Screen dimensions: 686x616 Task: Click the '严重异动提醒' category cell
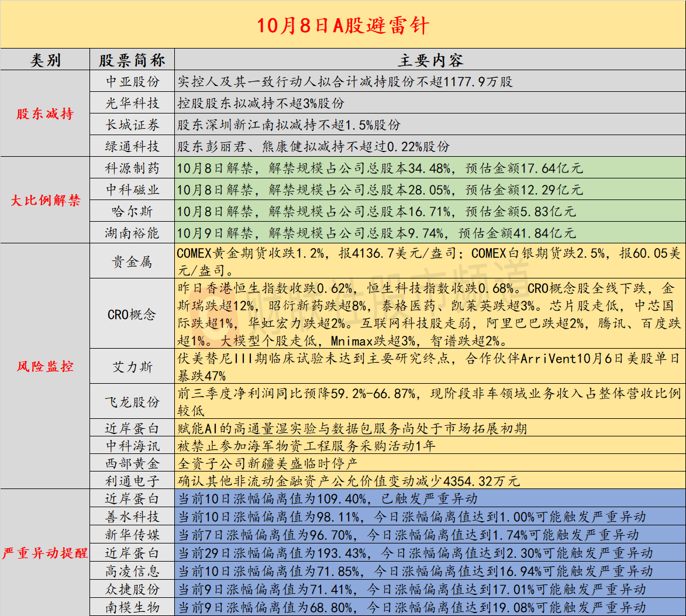(45, 553)
